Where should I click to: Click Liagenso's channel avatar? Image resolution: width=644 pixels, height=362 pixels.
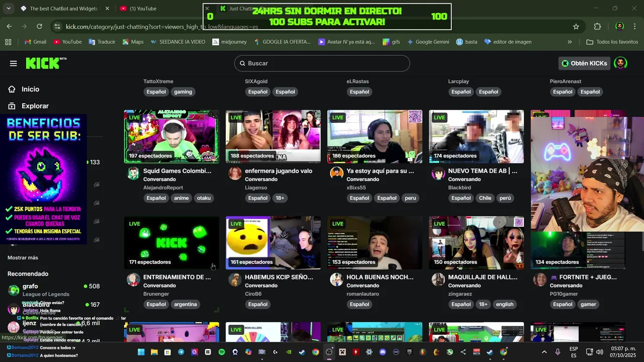235,173
